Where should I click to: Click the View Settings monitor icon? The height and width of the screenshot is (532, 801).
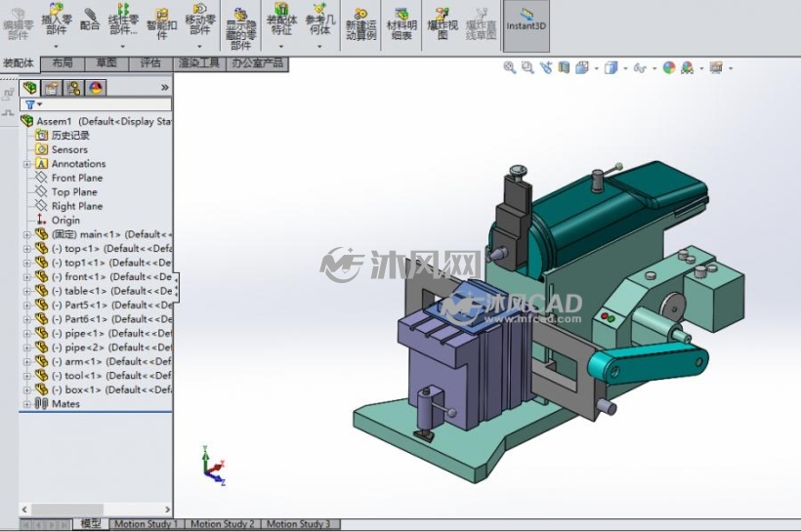(716, 67)
